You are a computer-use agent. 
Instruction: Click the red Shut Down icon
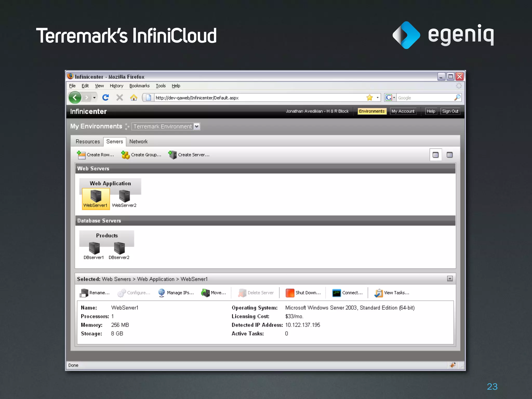290,293
